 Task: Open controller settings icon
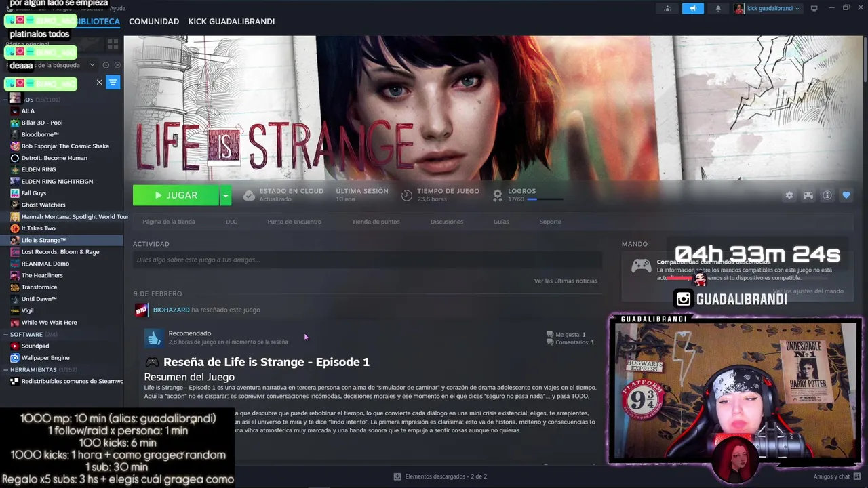[808, 195]
